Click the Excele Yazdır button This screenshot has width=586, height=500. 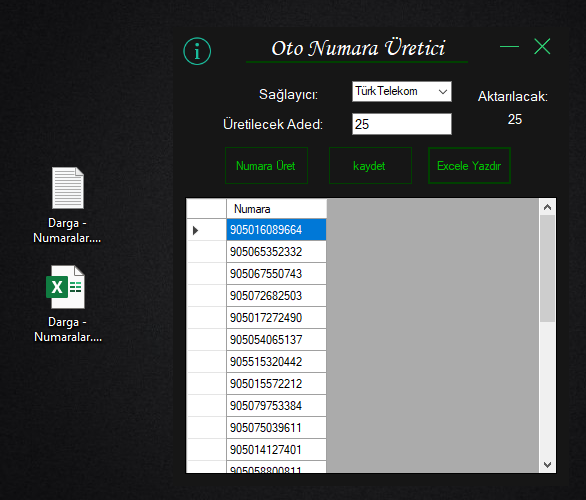tap(469, 166)
